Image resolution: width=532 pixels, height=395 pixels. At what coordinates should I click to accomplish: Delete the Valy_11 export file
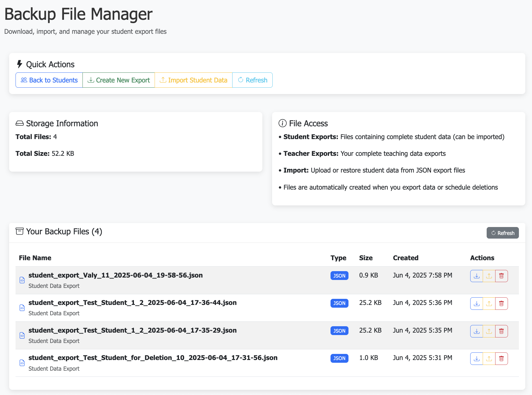pyautogui.click(x=502, y=276)
